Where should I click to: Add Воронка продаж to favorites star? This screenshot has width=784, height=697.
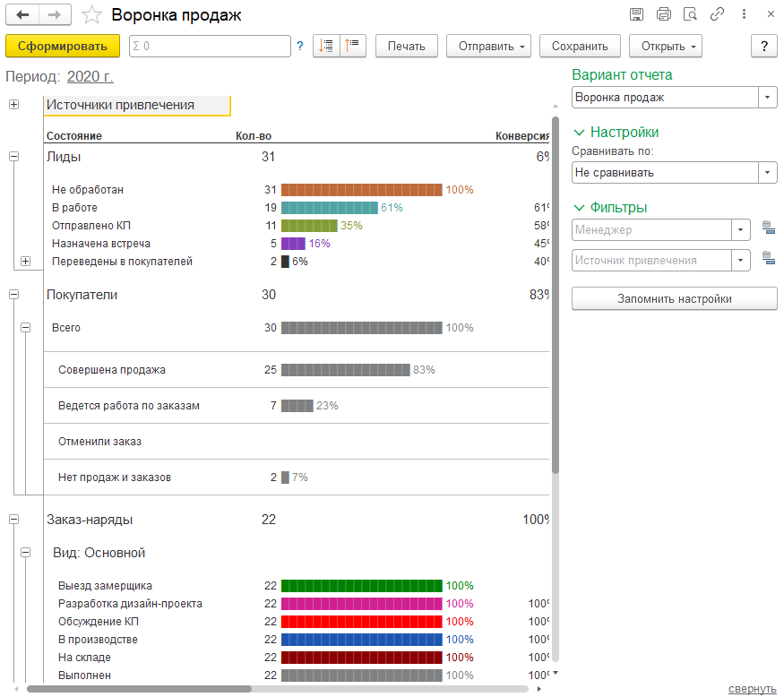91,15
